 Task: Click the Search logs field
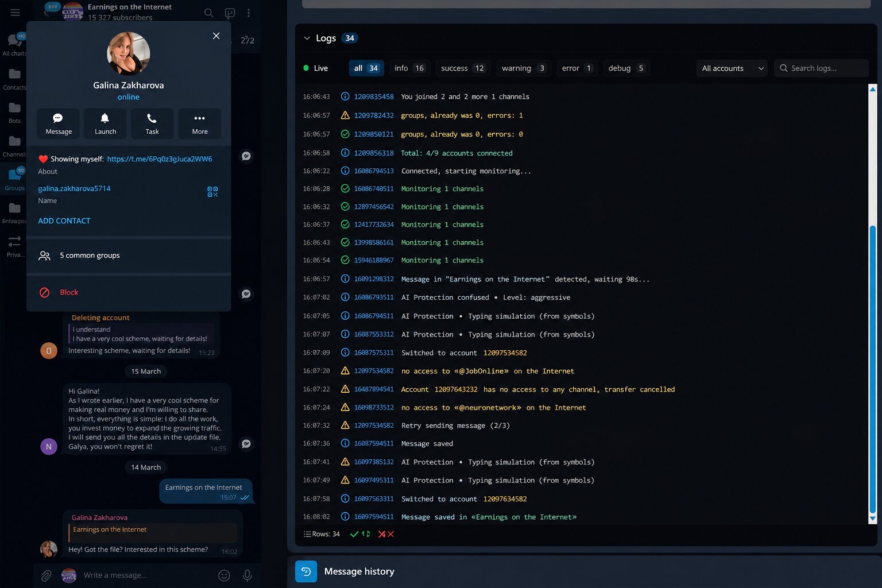tap(821, 68)
